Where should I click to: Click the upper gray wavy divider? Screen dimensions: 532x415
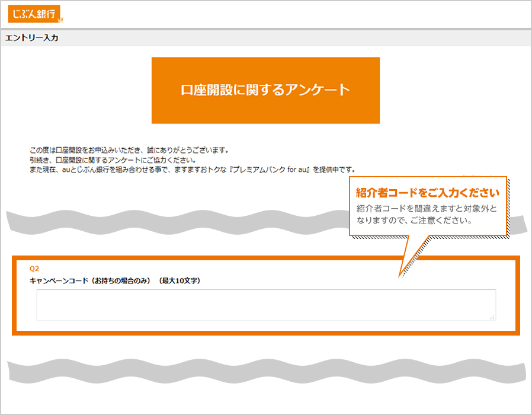(178, 221)
